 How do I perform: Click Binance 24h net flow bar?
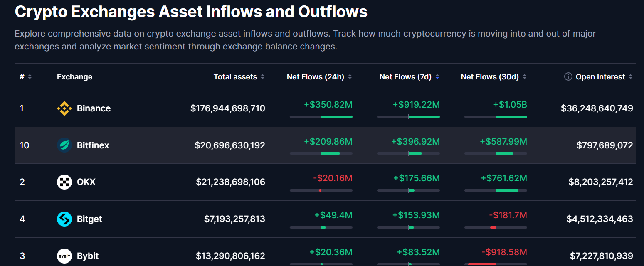coord(321,117)
